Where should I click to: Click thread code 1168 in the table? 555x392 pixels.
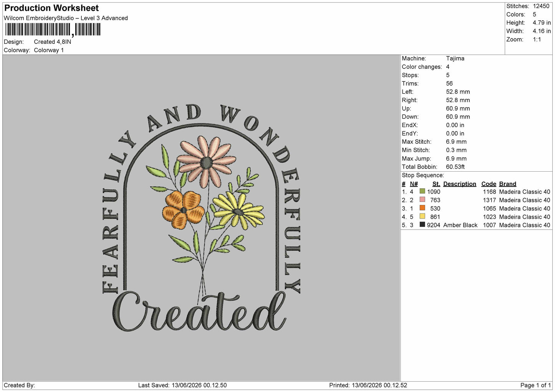[489, 192]
